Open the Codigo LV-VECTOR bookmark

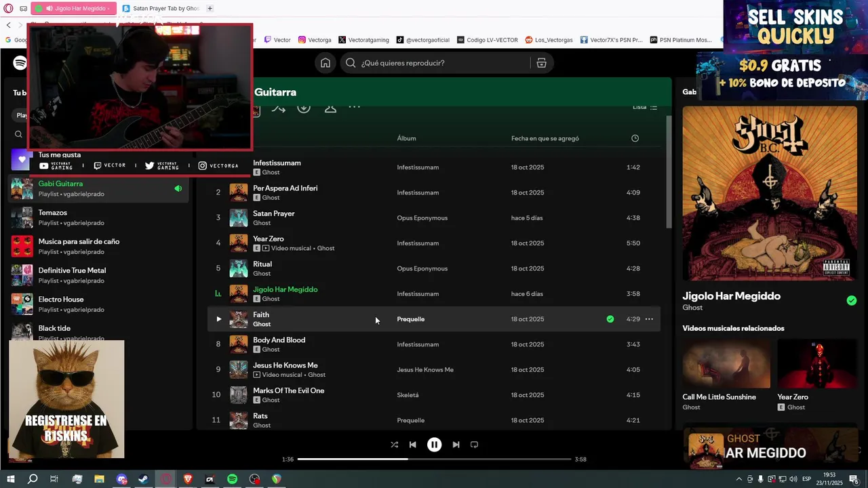tap(488, 40)
